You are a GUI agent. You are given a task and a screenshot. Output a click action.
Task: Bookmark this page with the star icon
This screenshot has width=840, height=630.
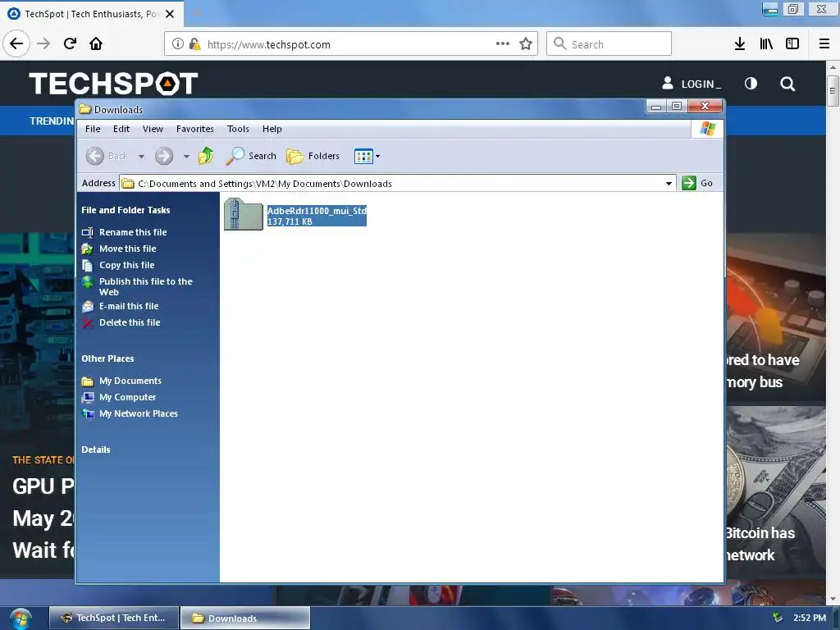pyautogui.click(x=526, y=44)
